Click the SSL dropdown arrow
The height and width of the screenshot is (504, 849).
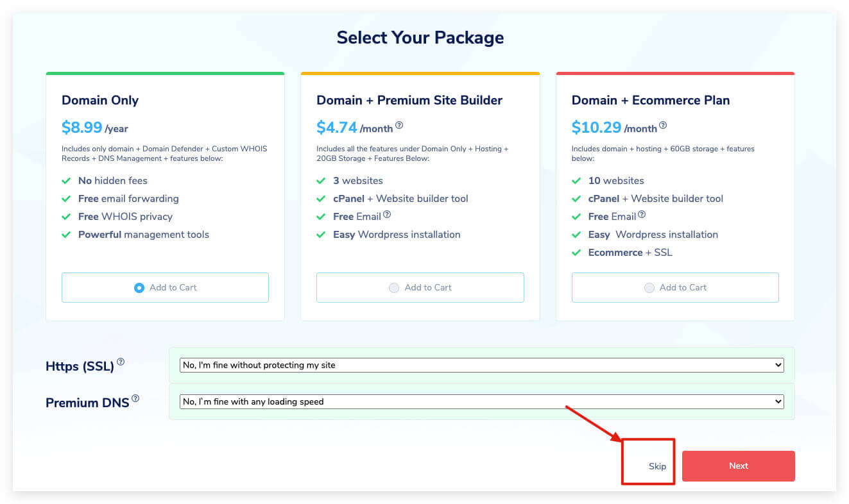[x=778, y=365]
